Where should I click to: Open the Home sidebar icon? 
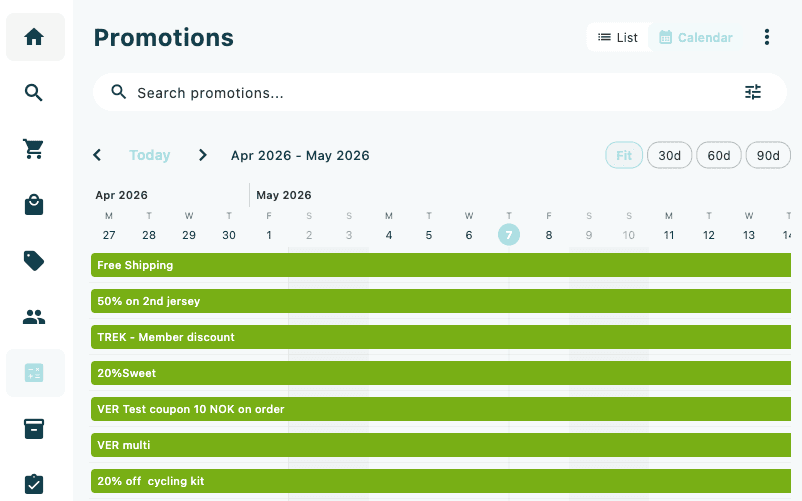(34, 37)
